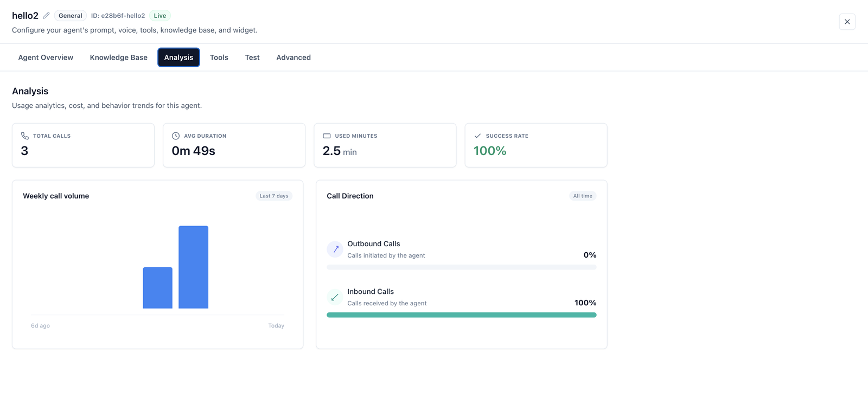Click the Outbound Calls progress bar

[x=462, y=267]
